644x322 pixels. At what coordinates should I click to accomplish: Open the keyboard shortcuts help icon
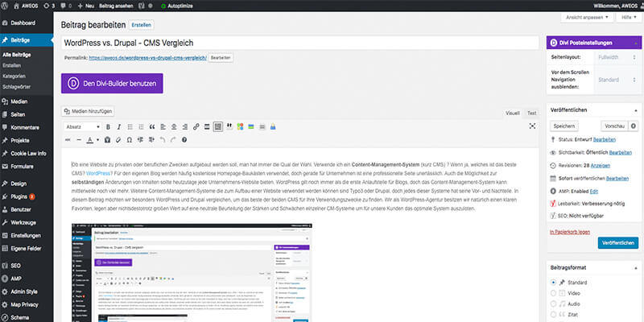tap(184, 140)
